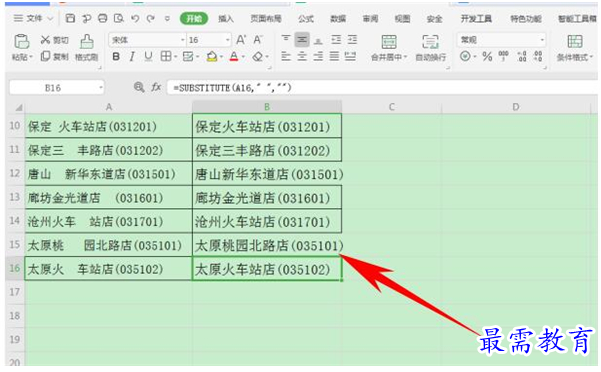
Task: Decrease decimal places
Action: (x=538, y=57)
